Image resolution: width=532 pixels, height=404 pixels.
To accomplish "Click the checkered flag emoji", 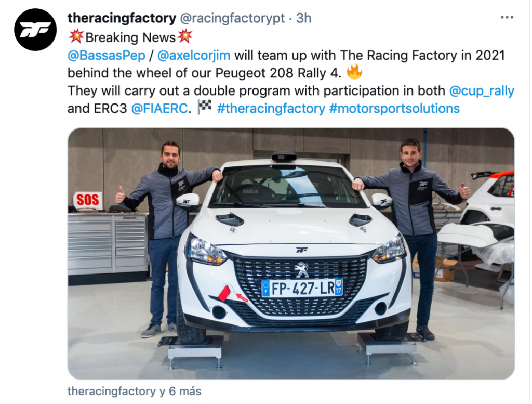I will [205, 107].
